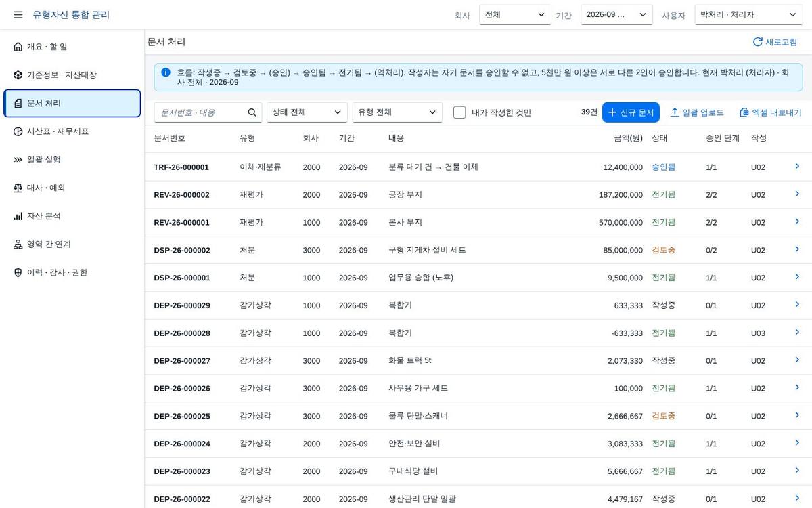Open the DSP-26-000002 row detail arrow

[797, 249]
